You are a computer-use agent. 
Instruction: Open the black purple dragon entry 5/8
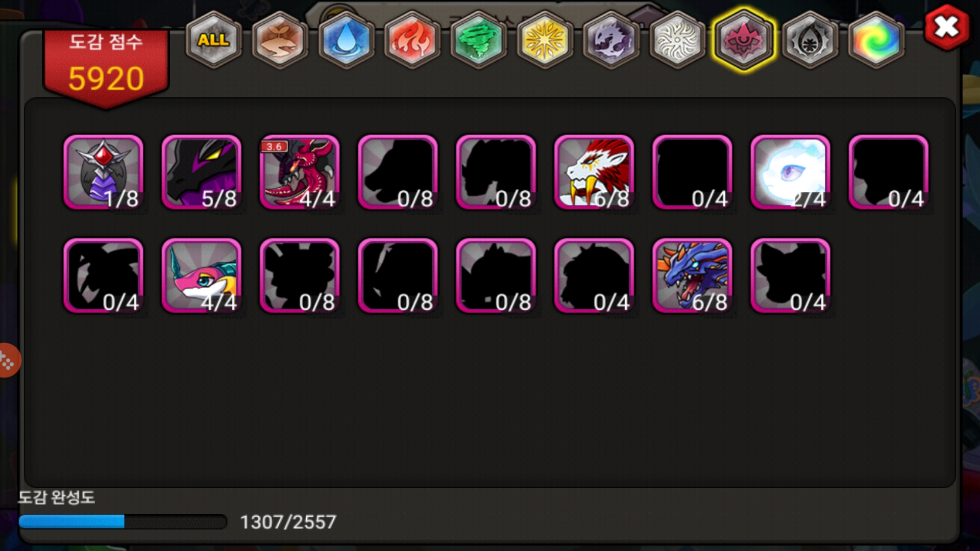[x=202, y=172]
